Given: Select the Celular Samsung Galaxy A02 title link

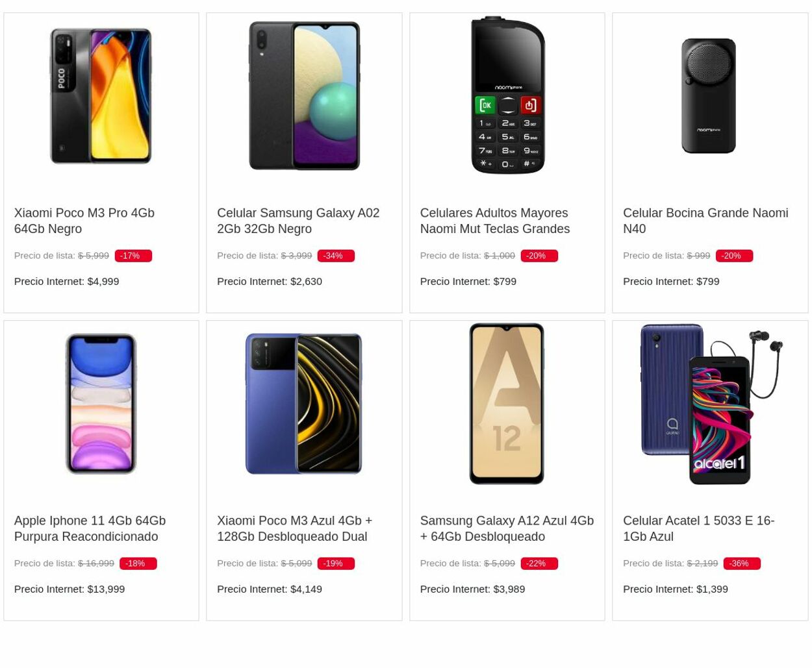Looking at the screenshot, I should click(x=298, y=221).
